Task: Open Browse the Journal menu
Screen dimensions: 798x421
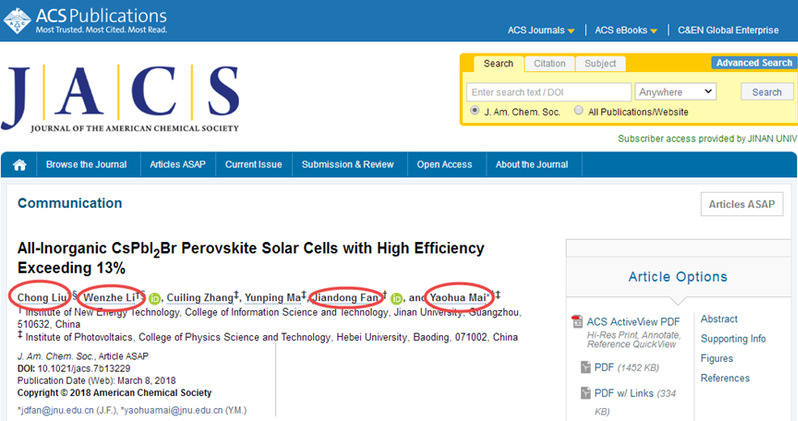Action: click(x=87, y=164)
